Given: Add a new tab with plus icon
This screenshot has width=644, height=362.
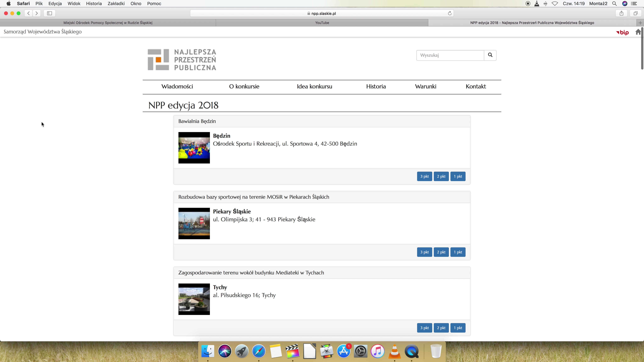Looking at the screenshot, I should click(x=640, y=23).
